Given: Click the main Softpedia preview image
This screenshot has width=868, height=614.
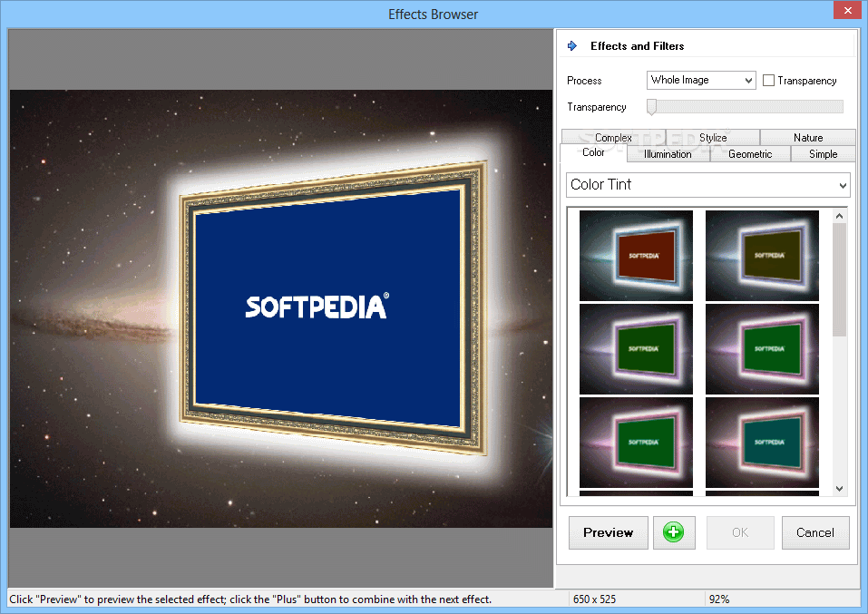Looking at the screenshot, I should (281, 308).
